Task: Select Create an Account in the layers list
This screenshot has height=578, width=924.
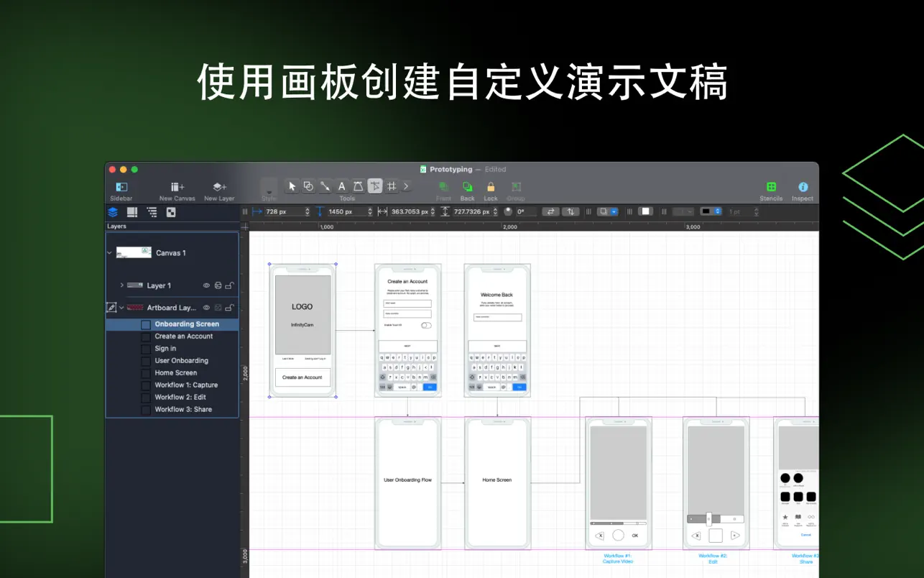Action: click(x=172, y=336)
